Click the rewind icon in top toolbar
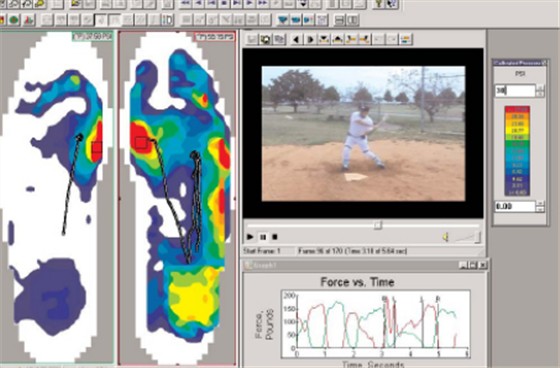Image resolution: width=560 pixels, height=368 pixels. coord(186,4)
